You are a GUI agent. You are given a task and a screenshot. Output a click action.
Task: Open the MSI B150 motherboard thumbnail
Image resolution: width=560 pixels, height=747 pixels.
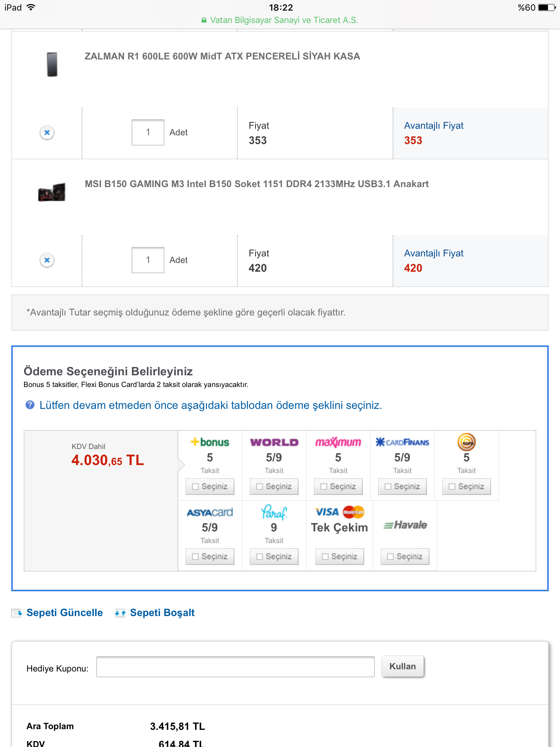52,192
